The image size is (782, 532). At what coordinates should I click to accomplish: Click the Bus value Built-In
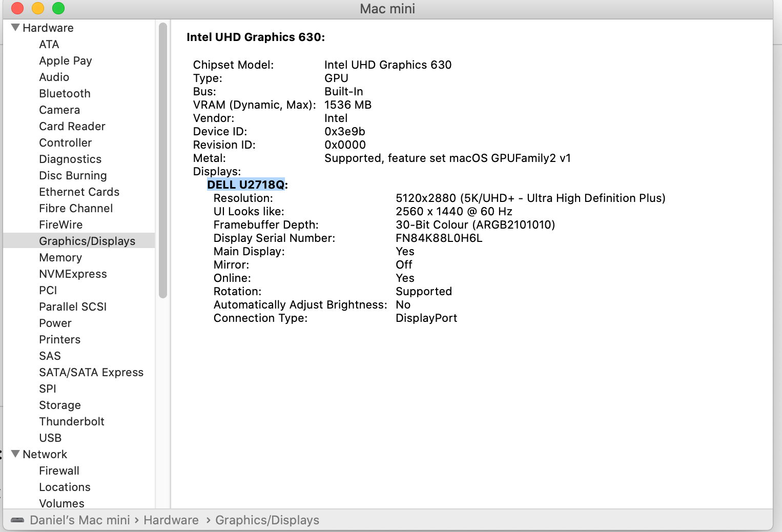[344, 91]
